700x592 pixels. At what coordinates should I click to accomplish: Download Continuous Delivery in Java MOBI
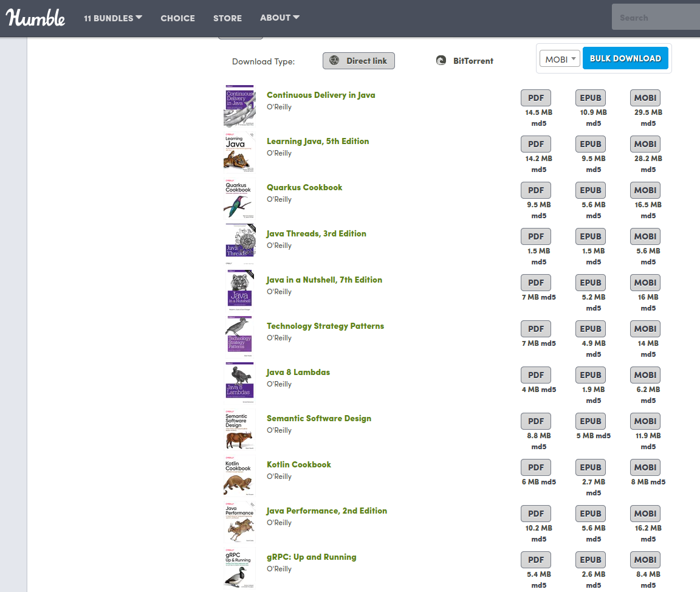point(645,98)
